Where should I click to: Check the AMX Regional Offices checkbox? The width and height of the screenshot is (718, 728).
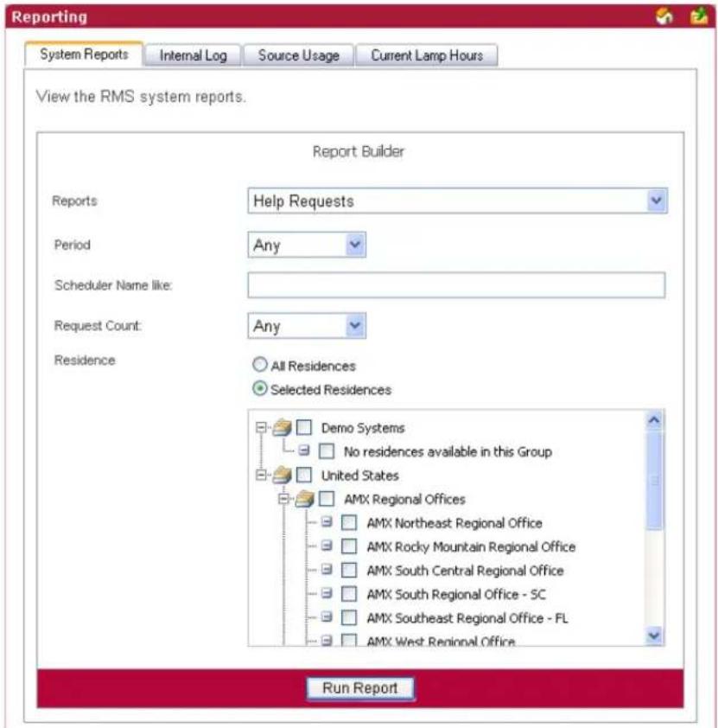point(327,499)
